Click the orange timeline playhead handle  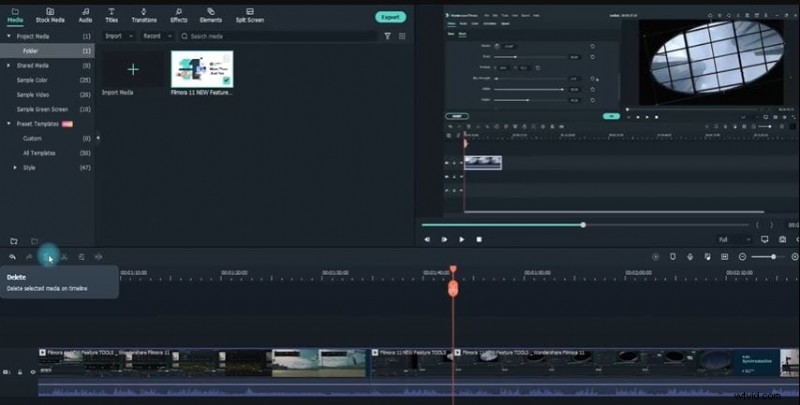click(x=453, y=289)
